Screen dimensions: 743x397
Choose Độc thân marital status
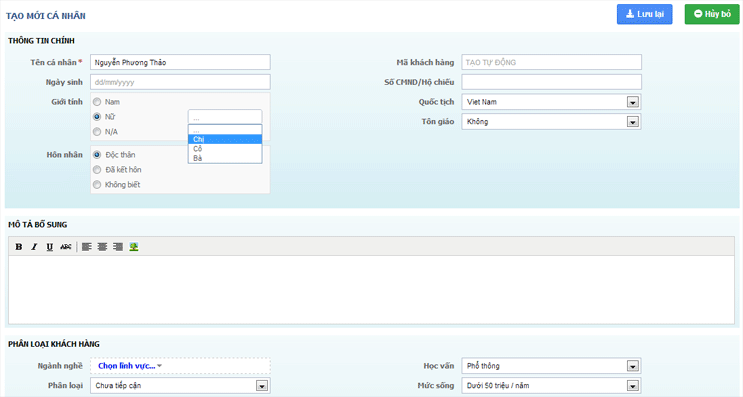pyautogui.click(x=97, y=155)
